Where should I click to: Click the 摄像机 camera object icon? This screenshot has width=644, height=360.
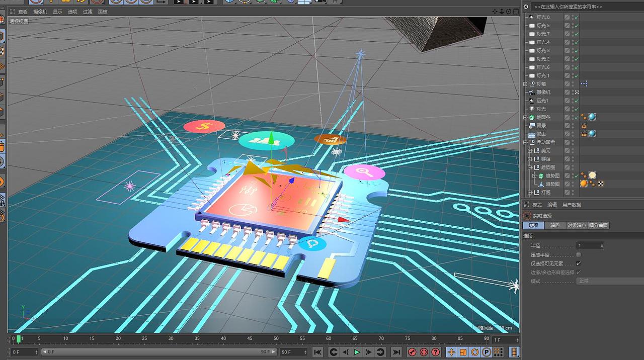coord(531,93)
